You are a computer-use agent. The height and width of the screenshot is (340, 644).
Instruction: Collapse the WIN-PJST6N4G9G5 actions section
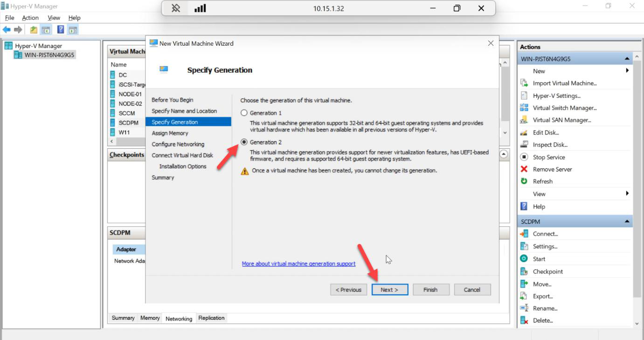(x=627, y=59)
